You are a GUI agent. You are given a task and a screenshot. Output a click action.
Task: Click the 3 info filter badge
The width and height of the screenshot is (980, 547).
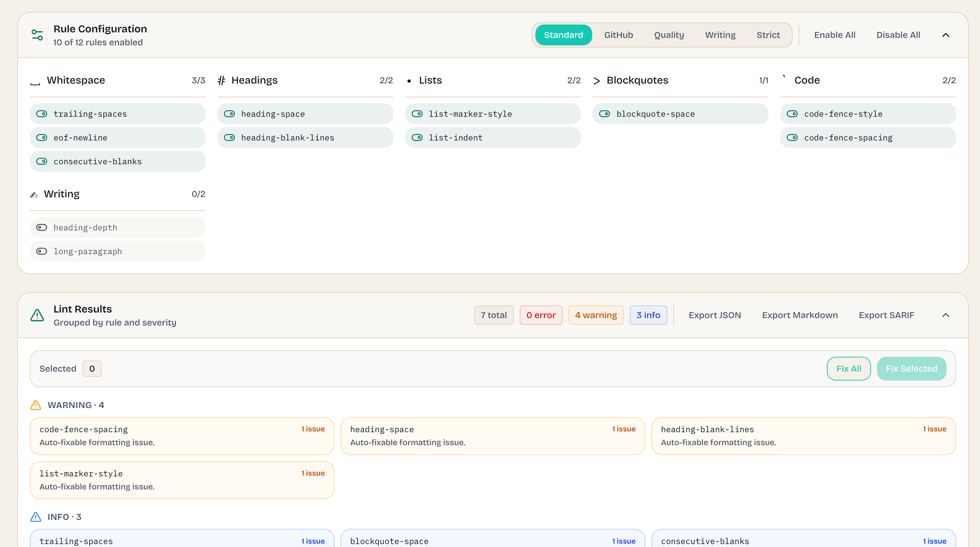pos(648,315)
